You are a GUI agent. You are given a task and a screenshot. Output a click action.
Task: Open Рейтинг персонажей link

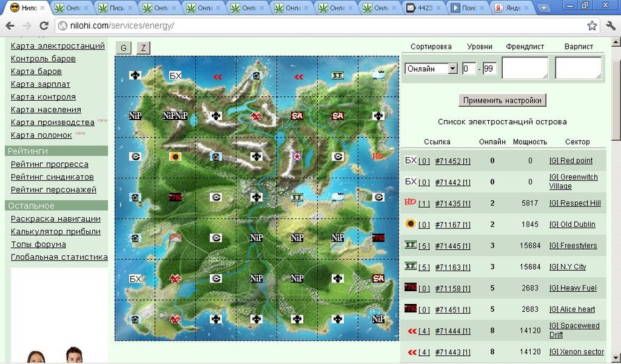click(53, 189)
